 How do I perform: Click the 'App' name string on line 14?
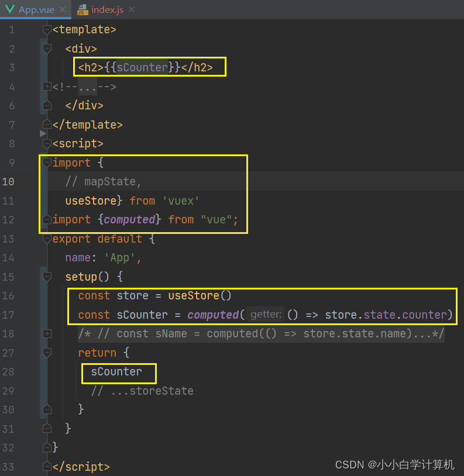pyautogui.click(x=119, y=258)
